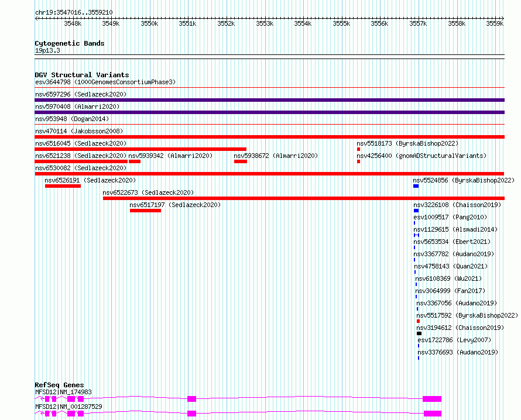The height and width of the screenshot is (420, 521).
Task: Click esv1009517 (Pang2010) label
Action: [x=450, y=217]
